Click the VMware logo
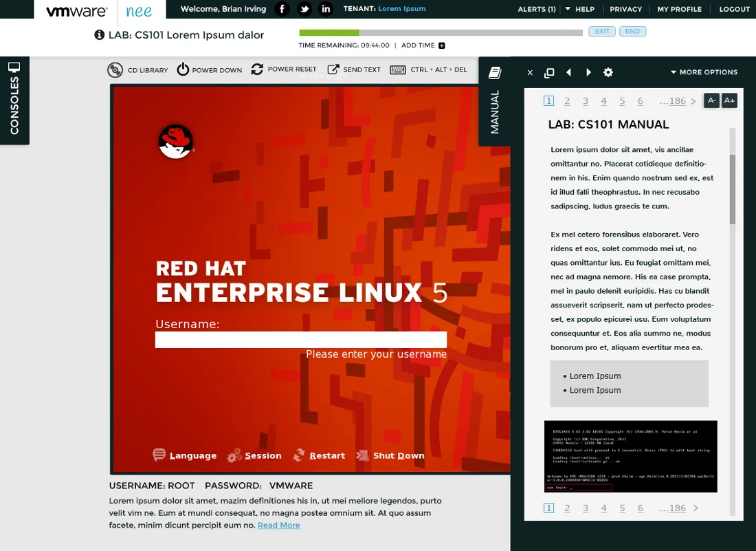This screenshot has height=551, width=756. [77, 10]
